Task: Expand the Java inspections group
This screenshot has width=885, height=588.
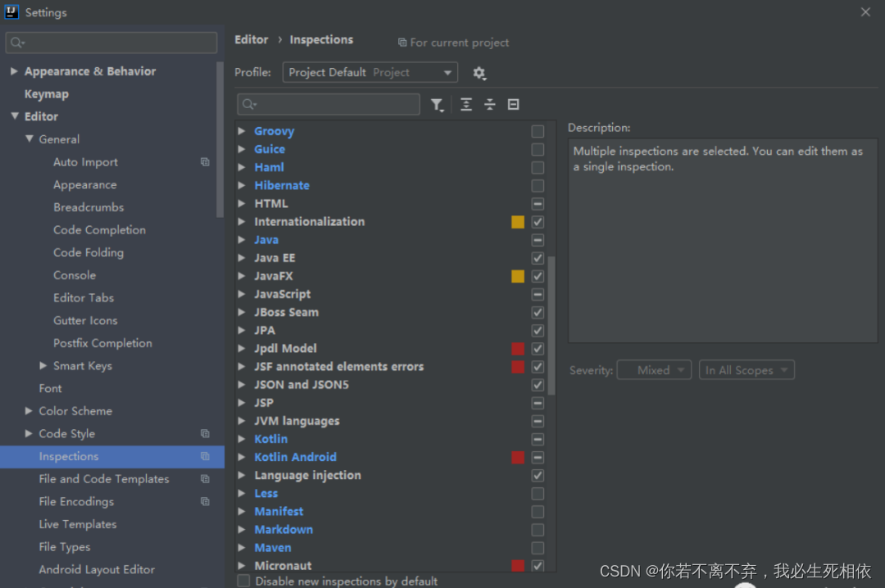Action: pos(242,240)
